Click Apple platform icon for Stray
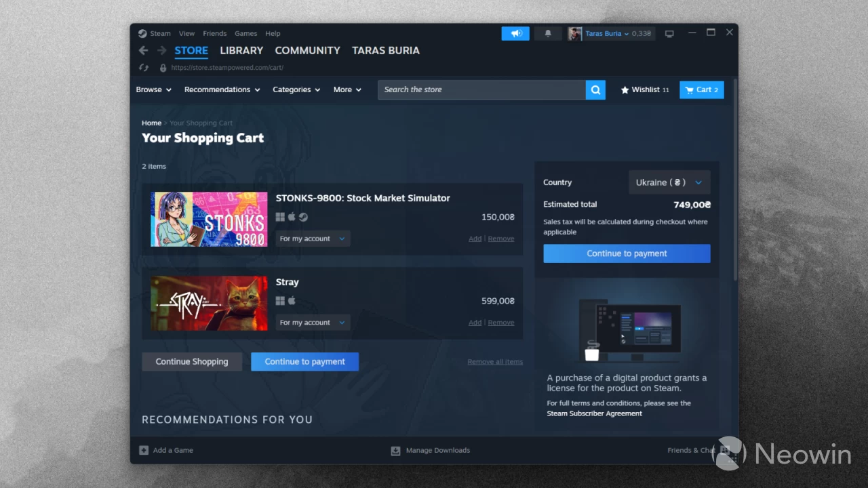 [292, 301]
